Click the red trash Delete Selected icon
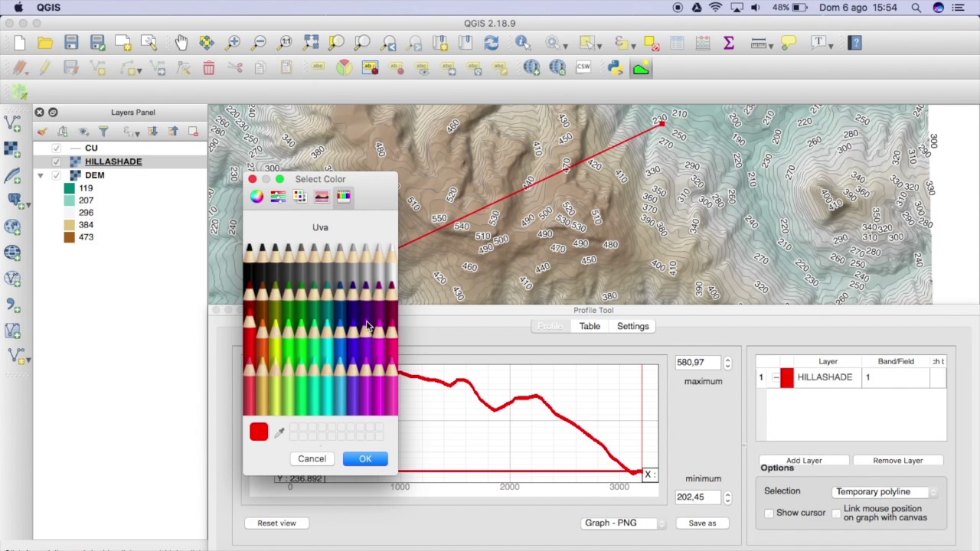This screenshot has height=551, width=980. click(208, 68)
